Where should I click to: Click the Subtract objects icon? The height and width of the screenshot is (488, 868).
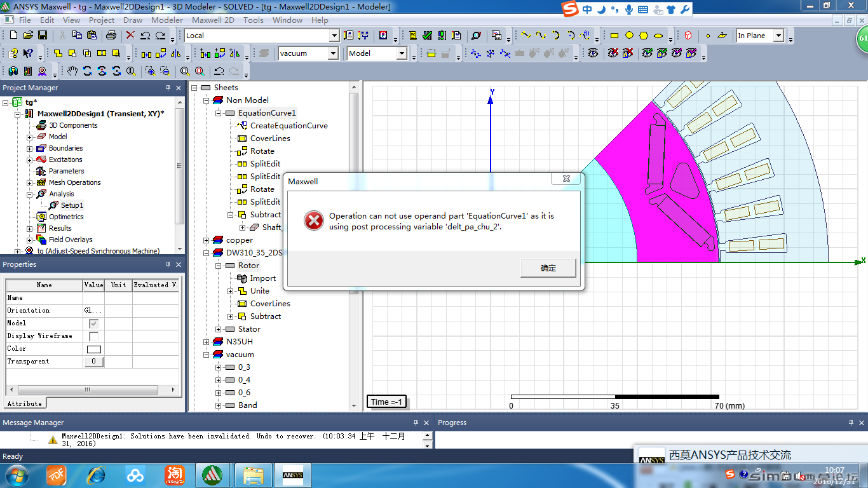pyautogui.click(x=72, y=53)
